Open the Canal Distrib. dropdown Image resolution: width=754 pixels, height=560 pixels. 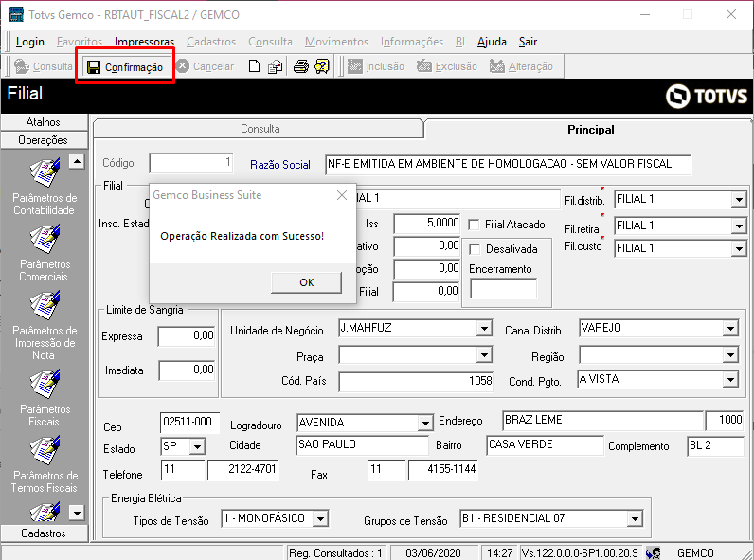730,328
